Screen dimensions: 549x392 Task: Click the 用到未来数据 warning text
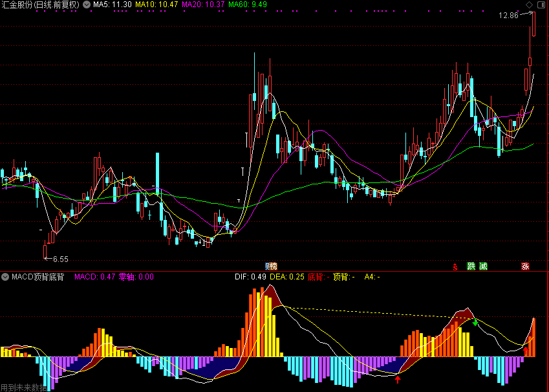click(23, 387)
